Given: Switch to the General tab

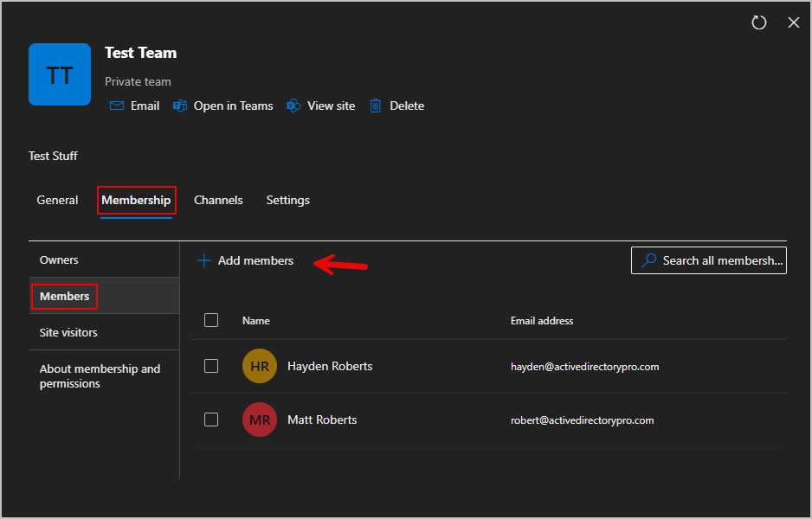Looking at the screenshot, I should tap(57, 200).
